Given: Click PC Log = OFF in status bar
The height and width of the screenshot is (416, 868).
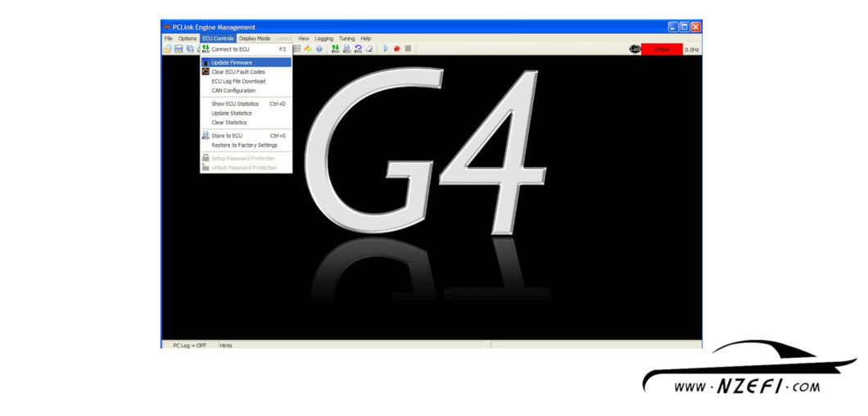Looking at the screenshot, I should pos(189,345).
